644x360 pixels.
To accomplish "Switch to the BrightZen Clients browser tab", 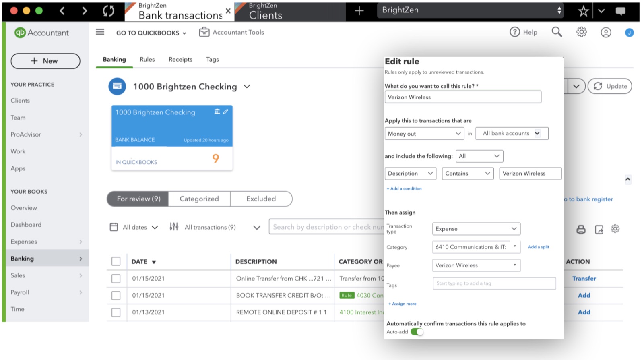I will coord(290,11).
